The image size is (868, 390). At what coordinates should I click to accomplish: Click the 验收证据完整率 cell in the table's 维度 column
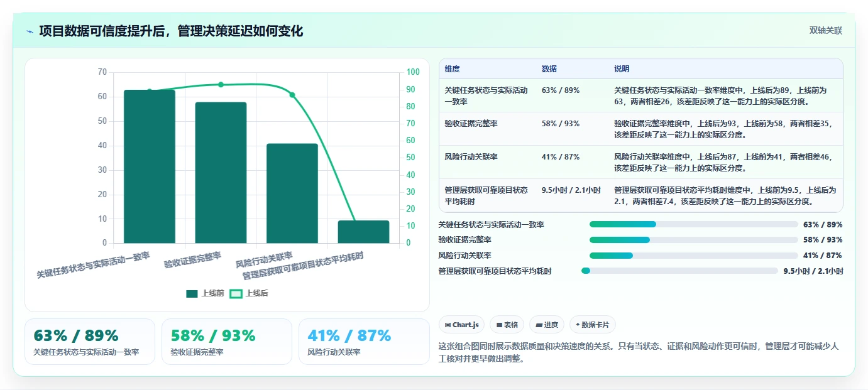471,124
